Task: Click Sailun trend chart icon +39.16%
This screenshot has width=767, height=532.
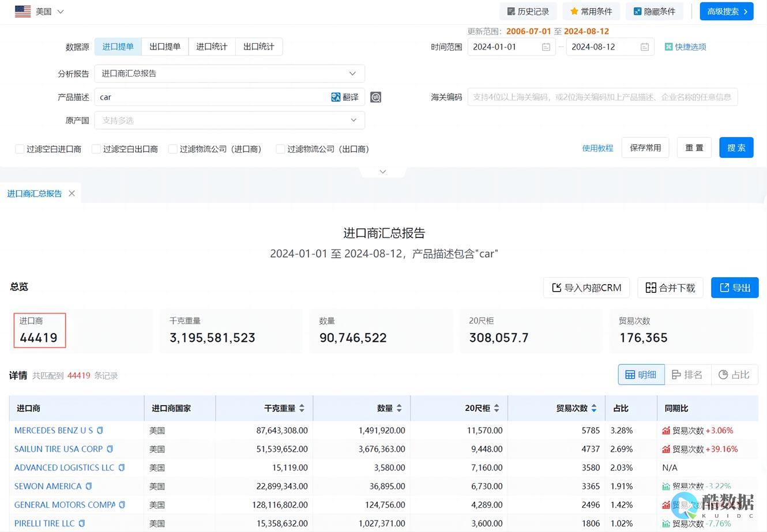Action: pyautogui.click(x=666, y=449)
